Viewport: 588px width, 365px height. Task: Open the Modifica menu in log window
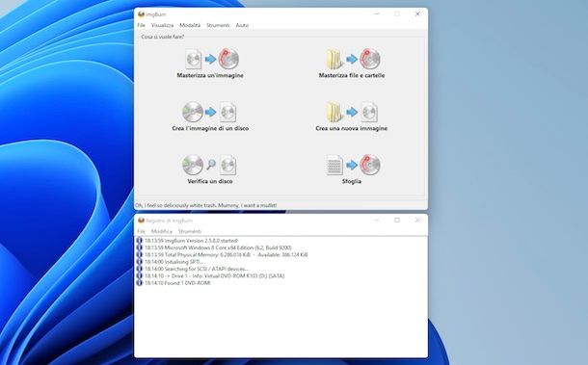pos(162,231)
